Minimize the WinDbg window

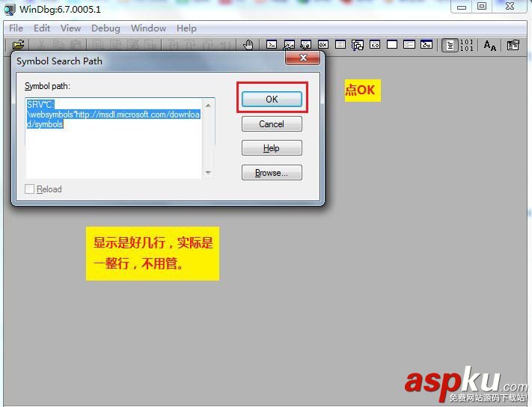pos(462,7)
